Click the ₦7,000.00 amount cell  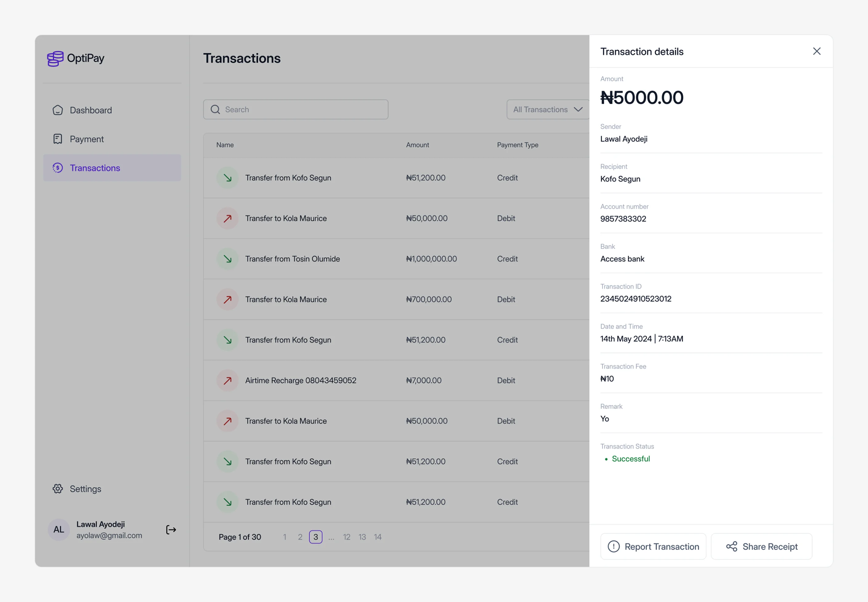pos(424,381)
